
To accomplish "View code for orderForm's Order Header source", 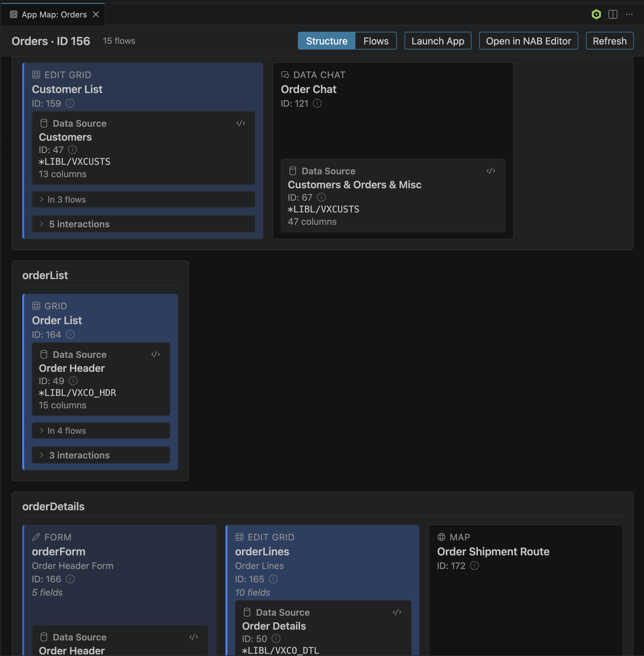I will point(193,637).
